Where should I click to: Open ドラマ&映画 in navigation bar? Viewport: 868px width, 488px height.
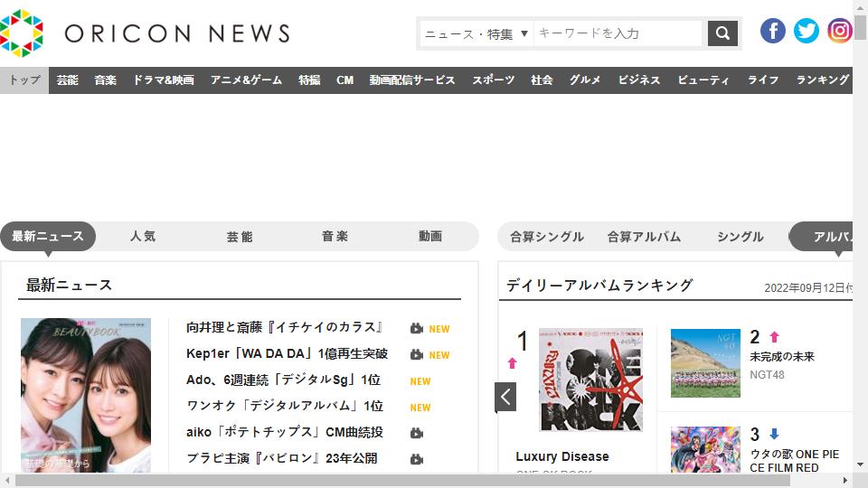[164, 80]
